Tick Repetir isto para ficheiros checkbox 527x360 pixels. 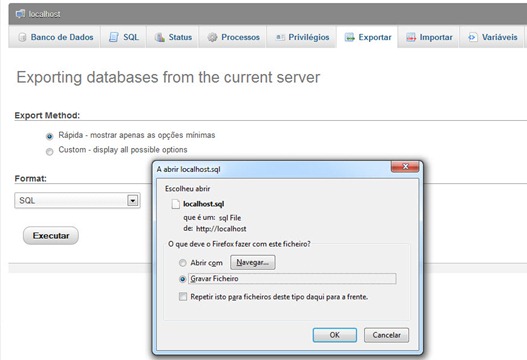pos(183,296)
